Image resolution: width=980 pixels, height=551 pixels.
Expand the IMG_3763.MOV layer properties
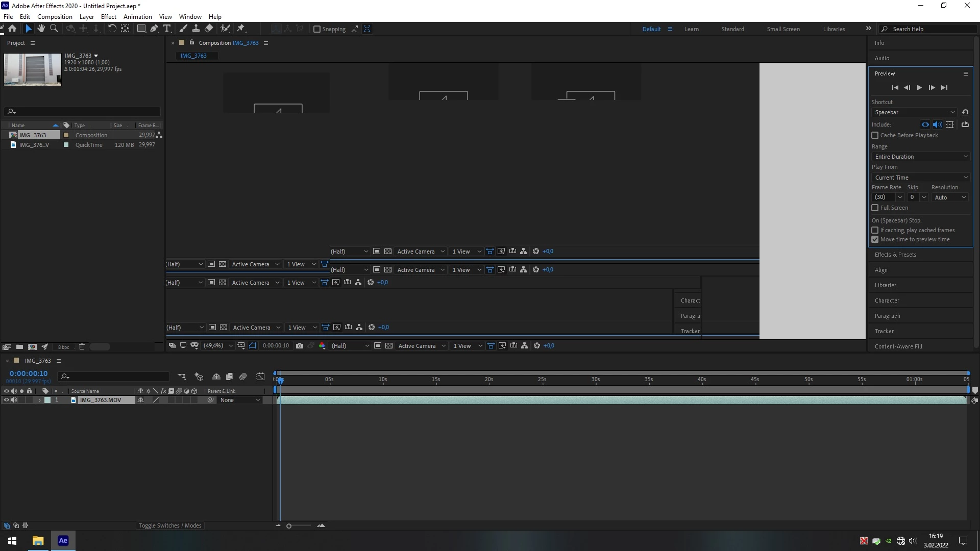(39, 400)
